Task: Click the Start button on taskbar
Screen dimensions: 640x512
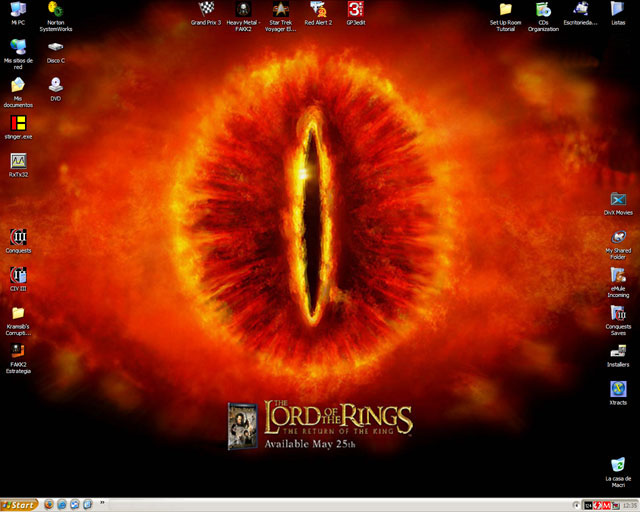Action: [x=20, y=505]
